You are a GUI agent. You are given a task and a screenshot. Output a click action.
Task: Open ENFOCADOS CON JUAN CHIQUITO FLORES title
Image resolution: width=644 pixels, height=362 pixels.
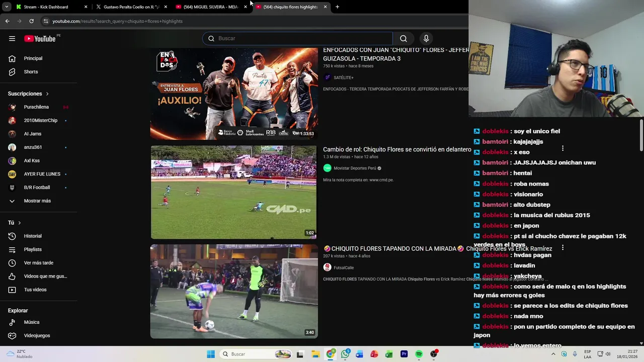[396, 54]
